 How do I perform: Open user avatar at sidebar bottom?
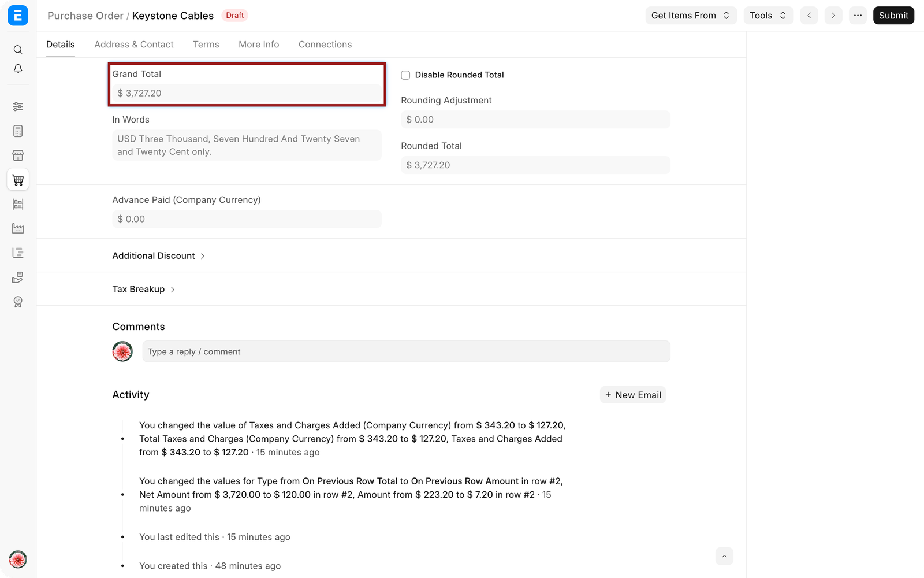18,560
